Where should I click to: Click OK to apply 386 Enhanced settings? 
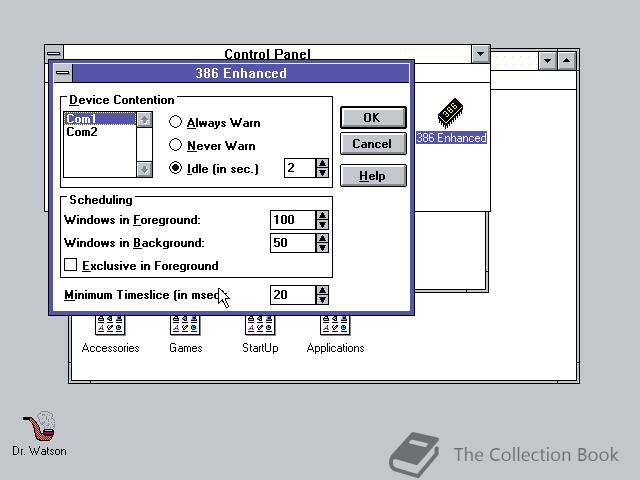coord(373,118)
